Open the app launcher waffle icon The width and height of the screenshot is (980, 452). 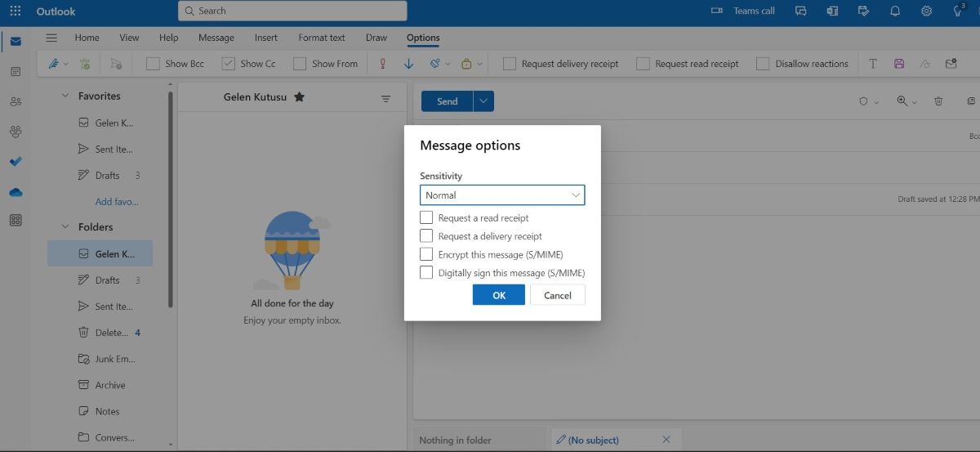(16, 11)
